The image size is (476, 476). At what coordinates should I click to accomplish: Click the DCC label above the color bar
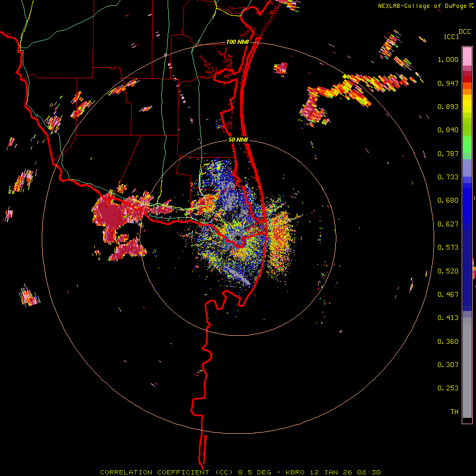coord(464,32)
